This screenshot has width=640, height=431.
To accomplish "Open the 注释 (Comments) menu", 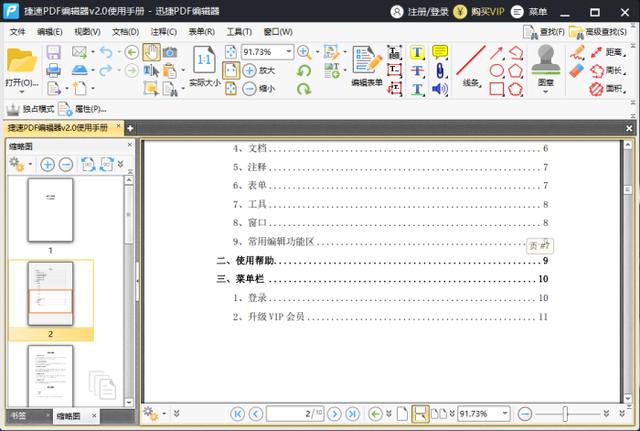I will tap(163, 32).
